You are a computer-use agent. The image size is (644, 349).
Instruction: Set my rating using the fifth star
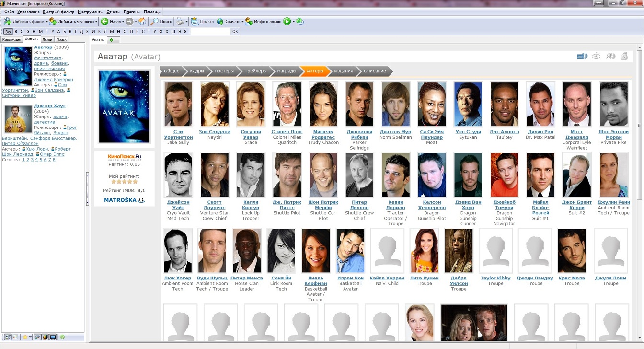click(135, 182)
